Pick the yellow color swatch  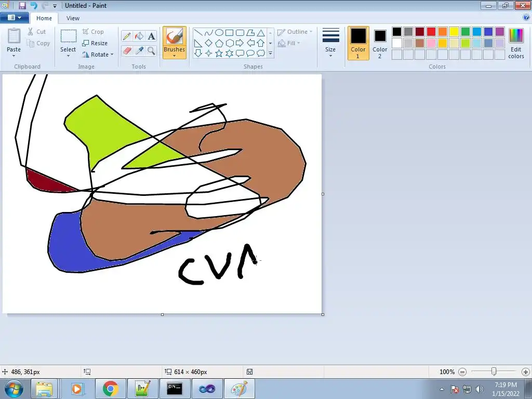(x=454, y=32)
